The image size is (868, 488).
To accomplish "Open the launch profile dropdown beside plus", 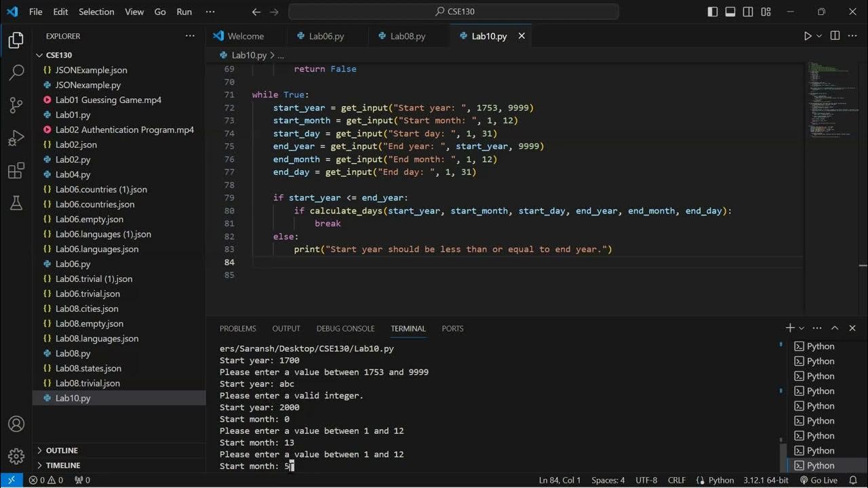I will click(x=802, y=328).
